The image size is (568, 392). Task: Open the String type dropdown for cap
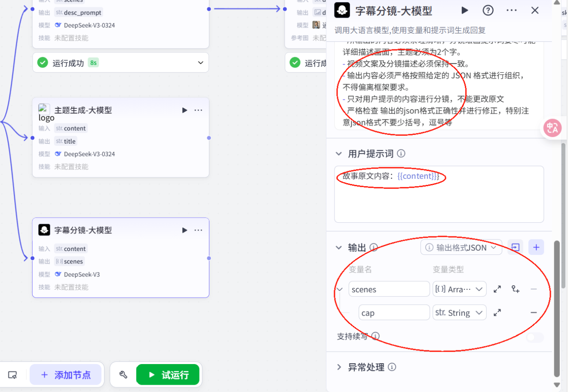459,312
